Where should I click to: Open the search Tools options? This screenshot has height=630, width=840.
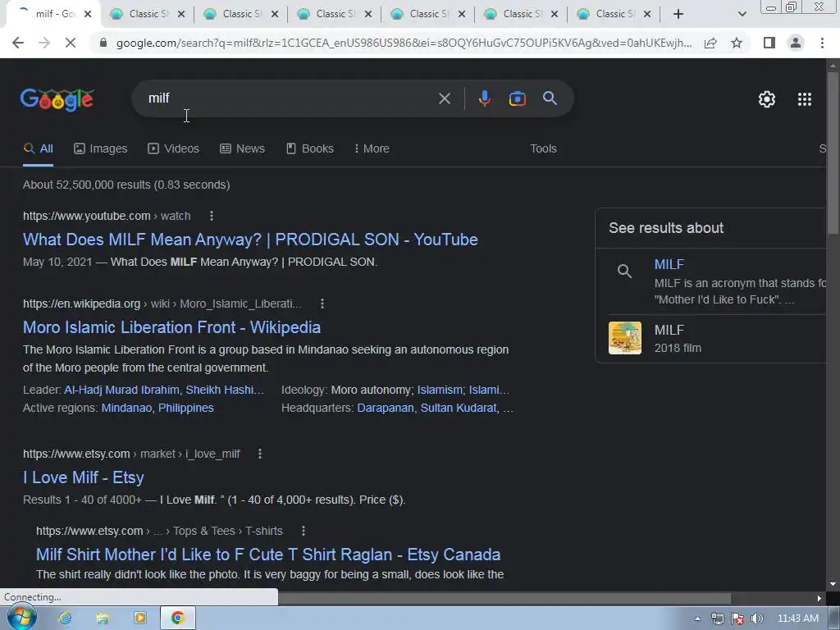543,148
